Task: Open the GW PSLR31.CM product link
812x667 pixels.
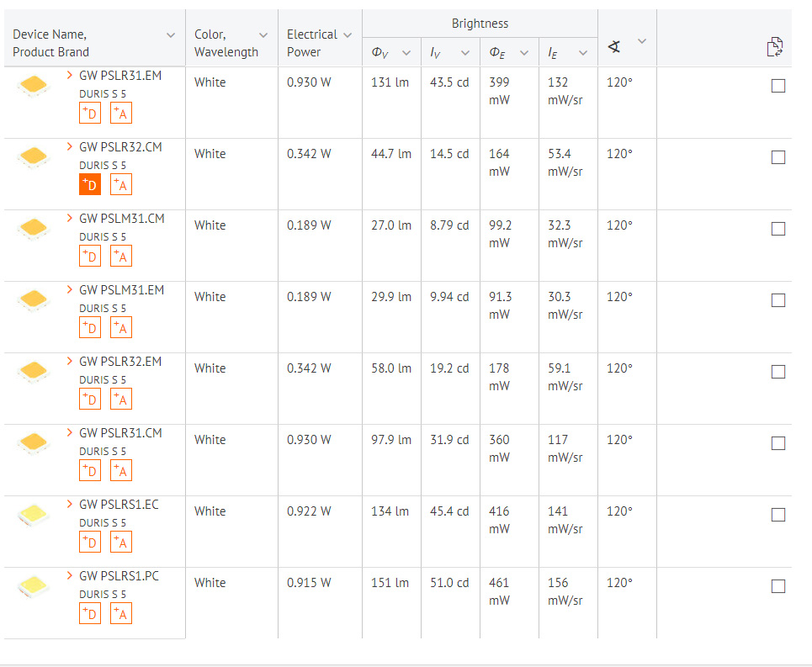Action: pos(121,433)
